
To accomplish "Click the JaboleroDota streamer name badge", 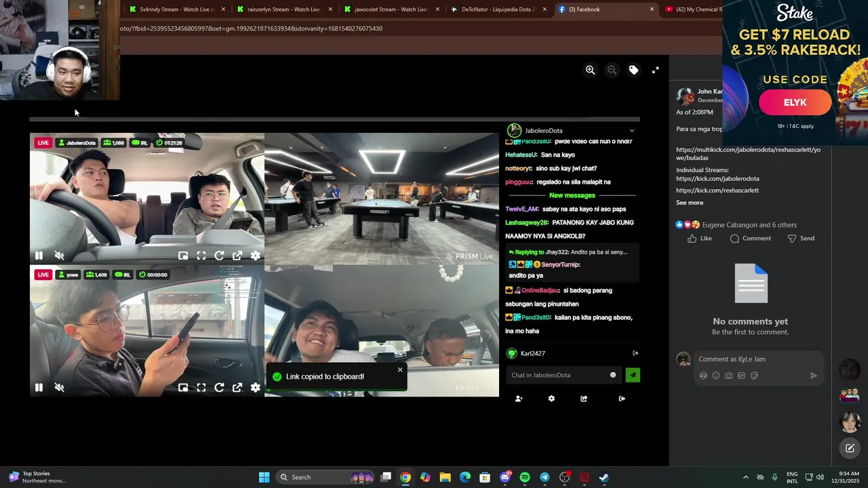I will [77, 143].
